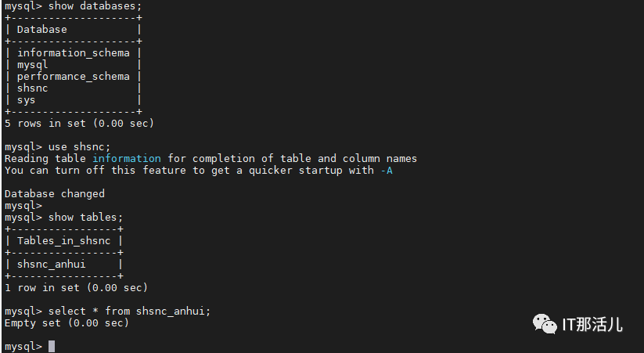
Task: Click the 'Empty set (0.00 sec)' result
Action: (67, 323)
